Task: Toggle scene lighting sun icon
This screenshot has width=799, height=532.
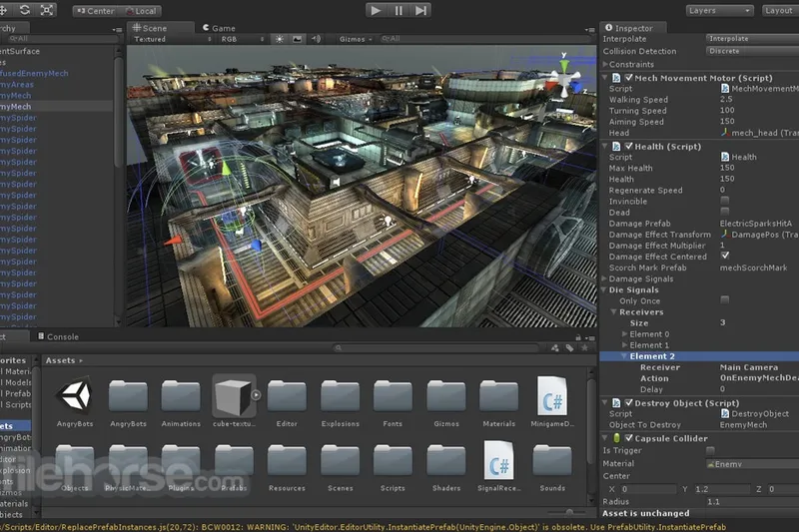Action: tap(280, 39)
